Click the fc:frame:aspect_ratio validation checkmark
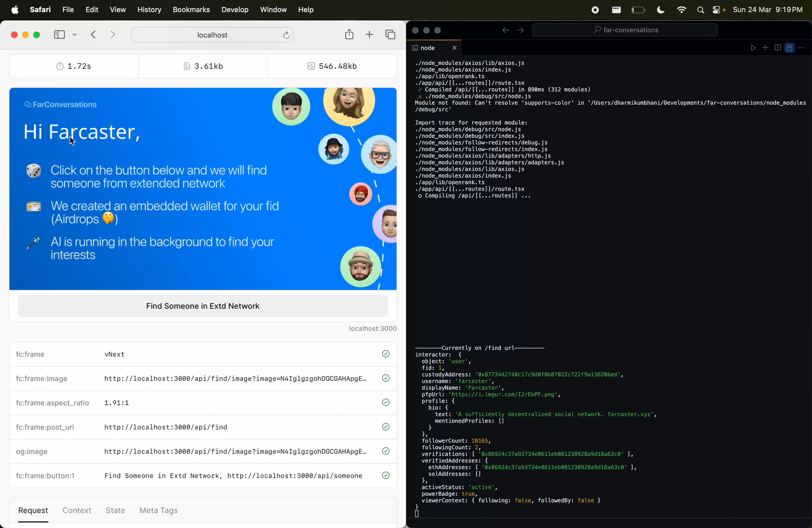This screenshot has width=812, height=528. coord(386,403)
